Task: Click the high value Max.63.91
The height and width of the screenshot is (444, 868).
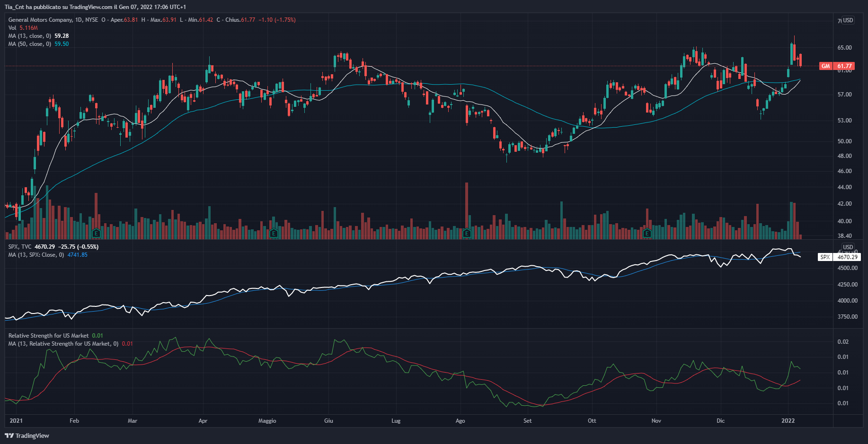Action: pos(163,20)
